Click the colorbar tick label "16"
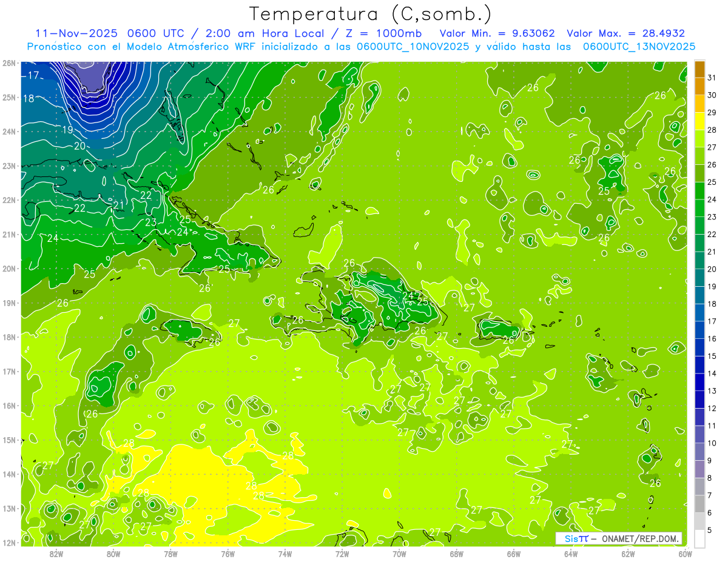The image size is (728, 562). click(x=712, y=338)
